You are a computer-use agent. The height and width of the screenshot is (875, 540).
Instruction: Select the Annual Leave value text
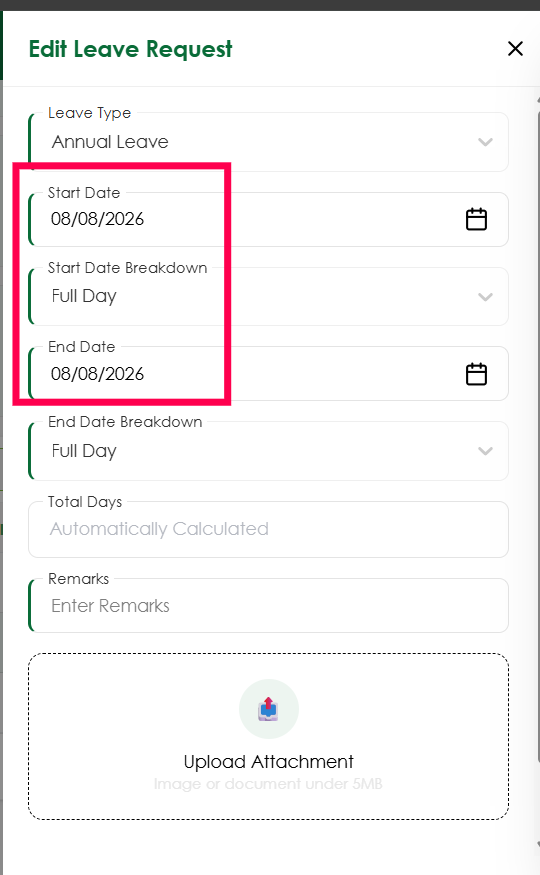coord(110,142)
